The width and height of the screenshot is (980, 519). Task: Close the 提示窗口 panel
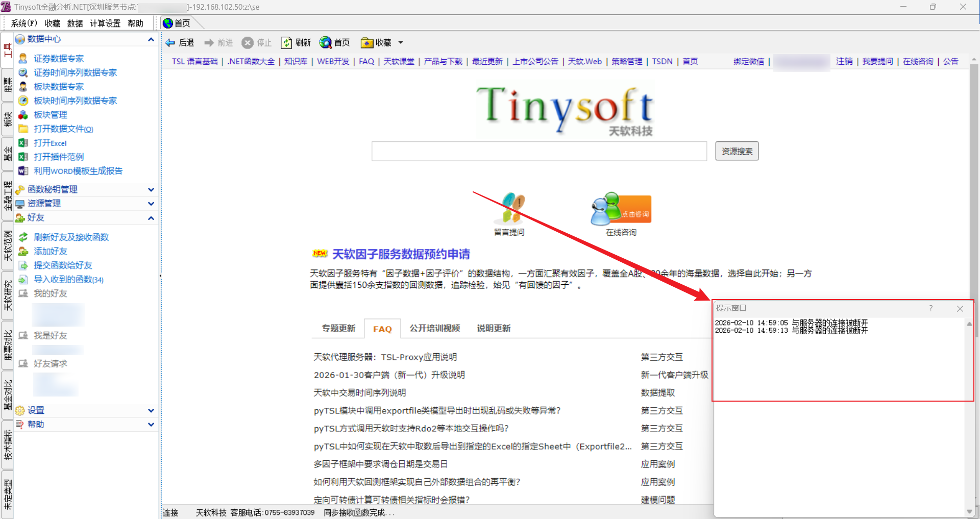[960, 308]
